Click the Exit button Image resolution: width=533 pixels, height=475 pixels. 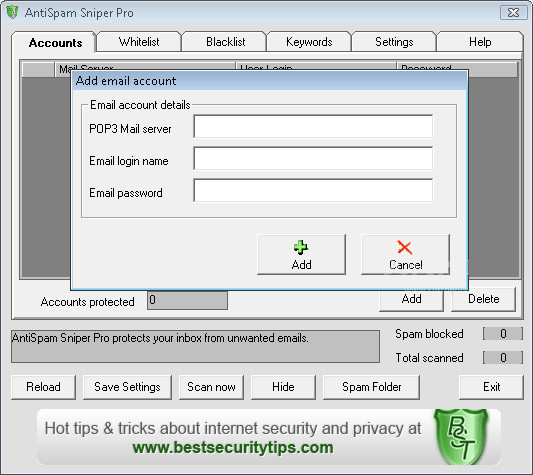point(491,387)
